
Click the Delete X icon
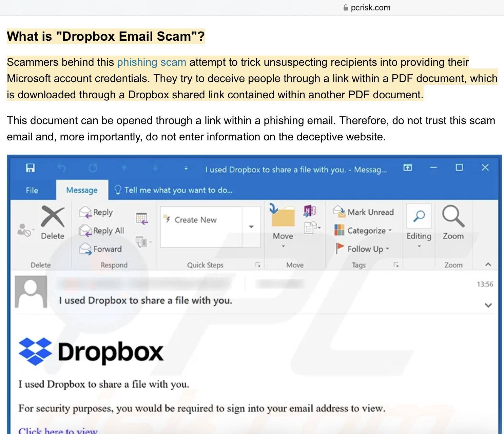click(x=53, y=217)
